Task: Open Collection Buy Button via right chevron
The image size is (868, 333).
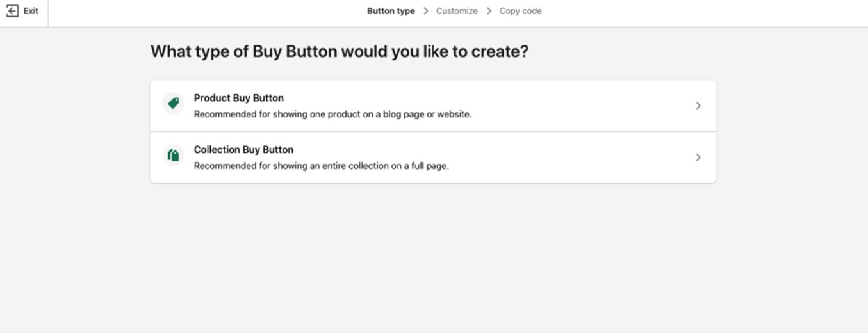Action: pos(698,158)
